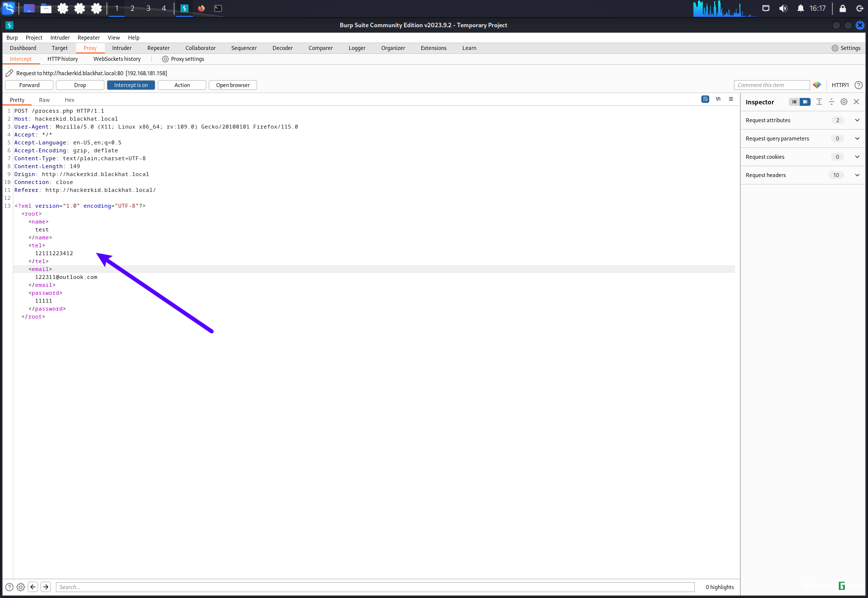
Task: Collapse all Inspector sections icon
Action: point(832,102)
